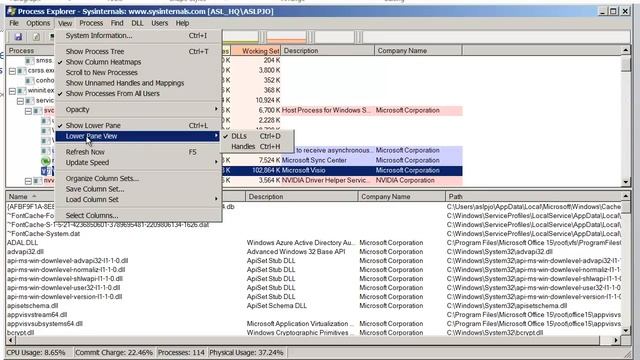The width and height of the screenshot is (640, 360).
Task: Collapse the svchost tree node
Action: [x=28, y=111]
